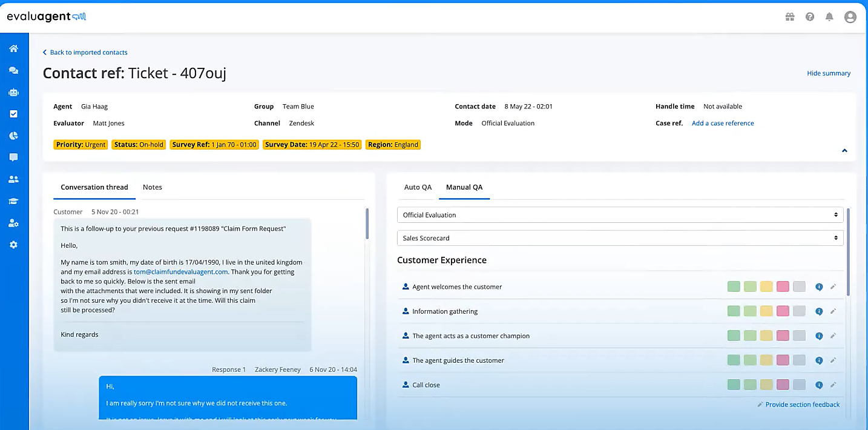Select red score for agent guides the customer
The image size is (868, 430).
tap(783, 360)
